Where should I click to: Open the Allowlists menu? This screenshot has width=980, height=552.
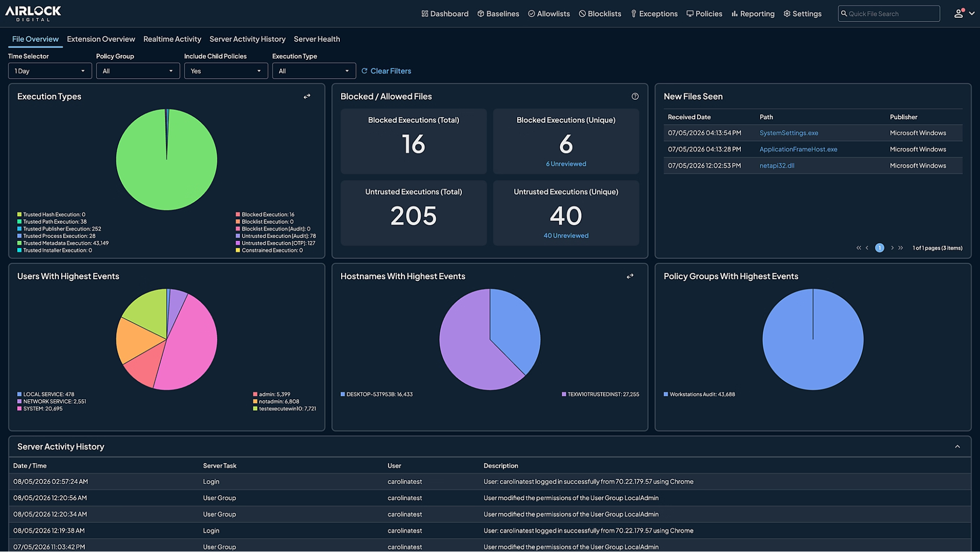549,14
